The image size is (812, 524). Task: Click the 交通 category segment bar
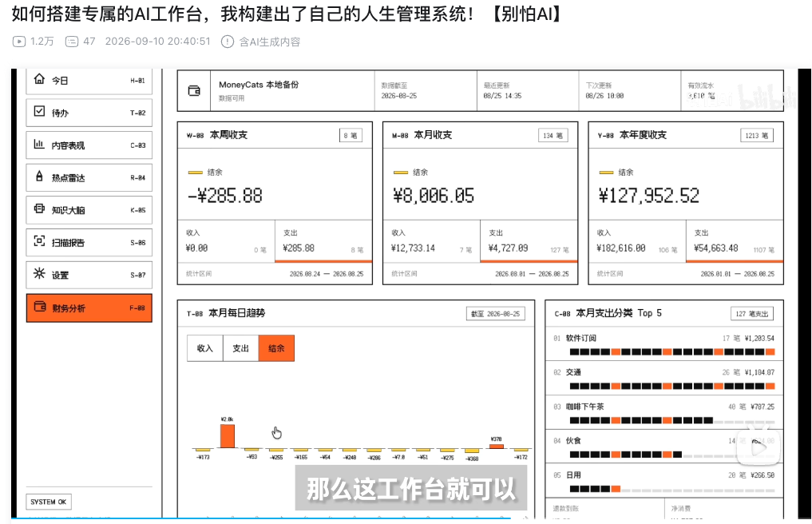click(672, 386)
